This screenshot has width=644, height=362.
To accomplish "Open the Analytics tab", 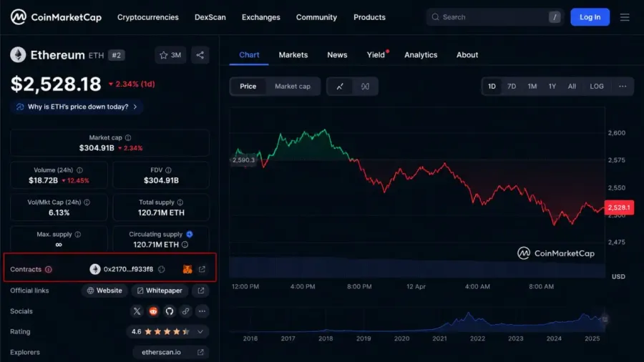I will 421,55.
